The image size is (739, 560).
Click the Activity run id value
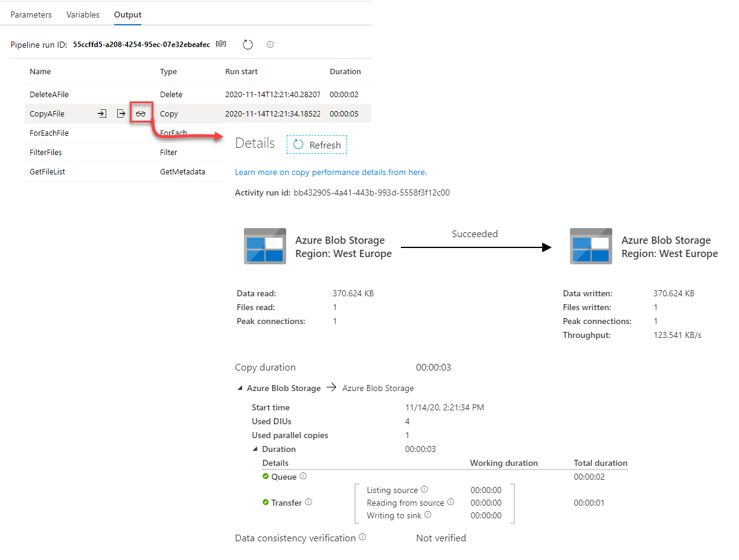(x=371, y=193)
